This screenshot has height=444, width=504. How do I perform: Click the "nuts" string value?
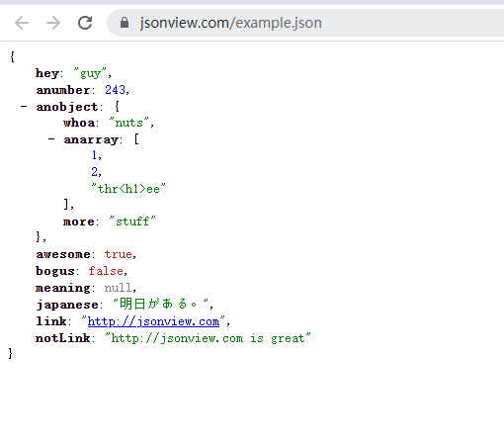click(129, 123)
